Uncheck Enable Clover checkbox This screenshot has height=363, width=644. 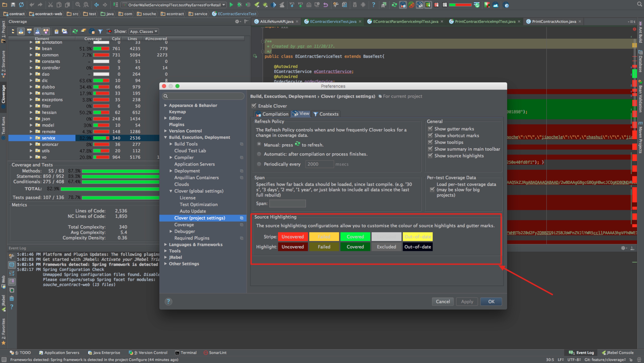254,106
